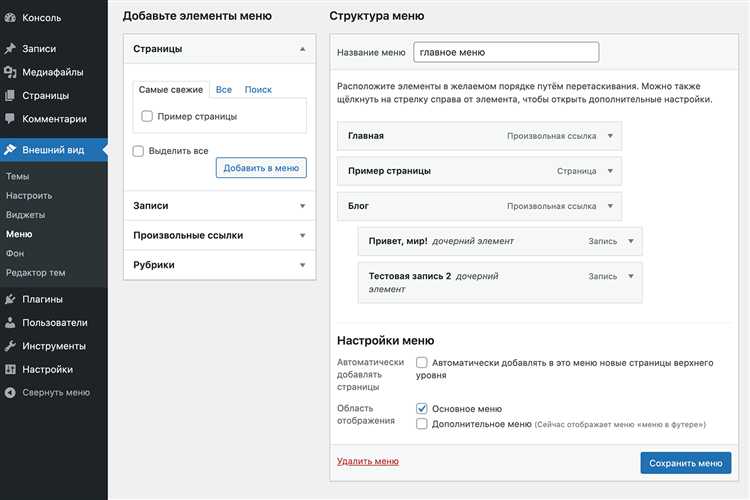Click the Инструменты wrench icon
Viewport: 750px width, 500px height.
[10, 346]
